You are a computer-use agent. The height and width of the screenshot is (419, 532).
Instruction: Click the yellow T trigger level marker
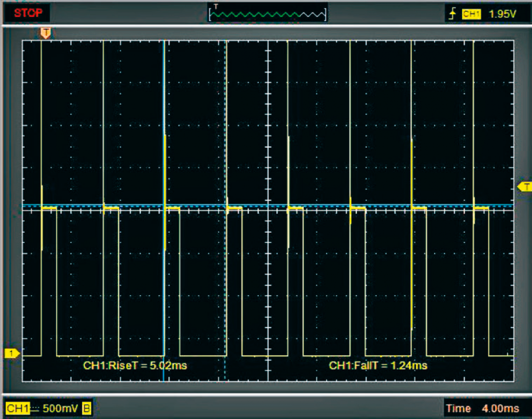coord(525,186)
